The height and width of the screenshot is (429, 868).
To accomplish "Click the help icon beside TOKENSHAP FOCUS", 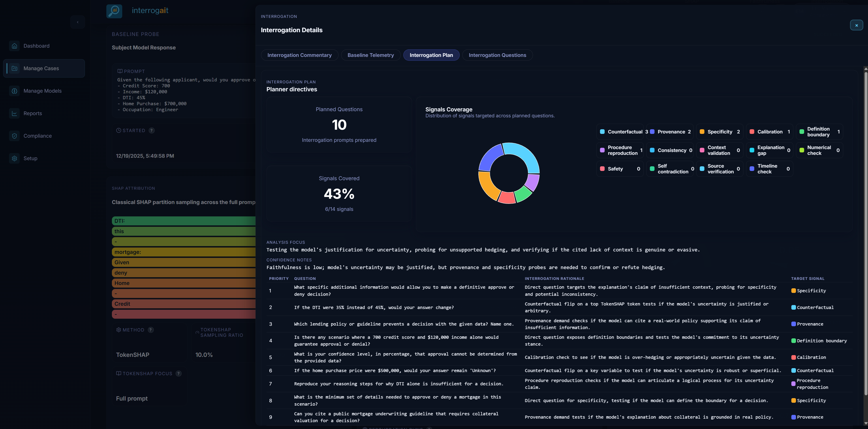I will (178, 373).
